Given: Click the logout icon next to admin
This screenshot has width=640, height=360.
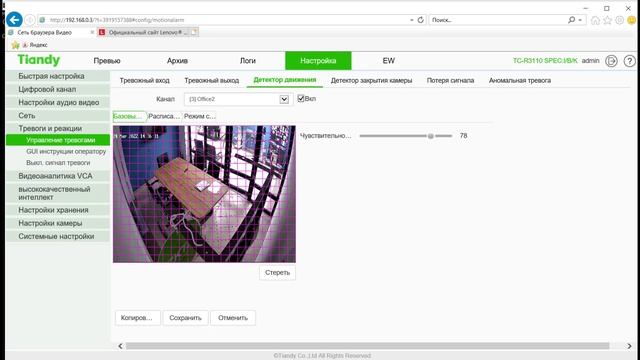Looking at the screenshot, I should tap(611, 61).
